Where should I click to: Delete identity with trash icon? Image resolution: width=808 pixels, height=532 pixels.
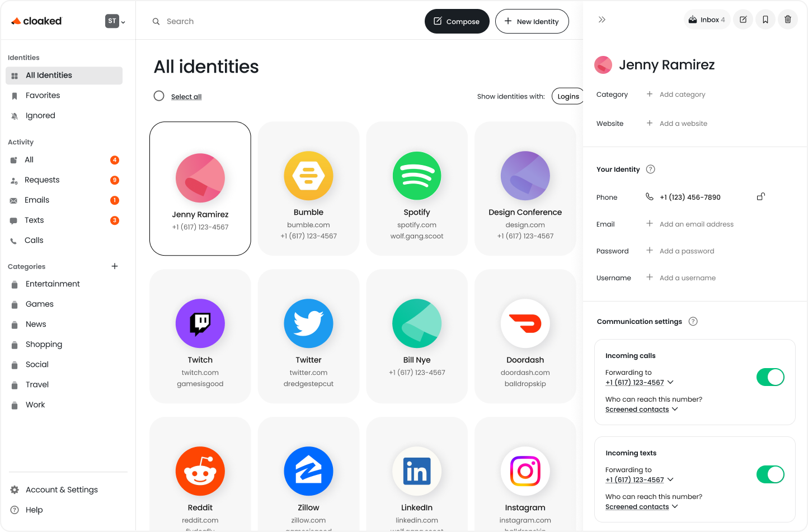pos(788,20)
